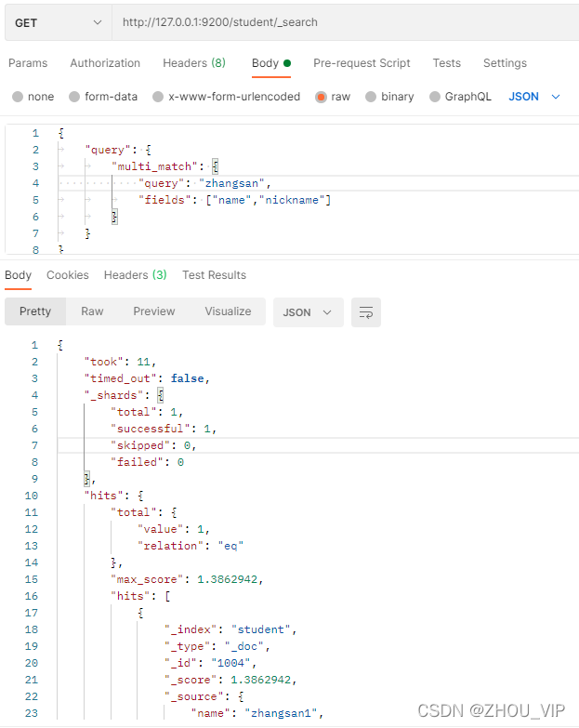The width and height of the screenshot is (579, 728).
Task: Open the response JSON format dropdown
Action: tap(308, 312)
